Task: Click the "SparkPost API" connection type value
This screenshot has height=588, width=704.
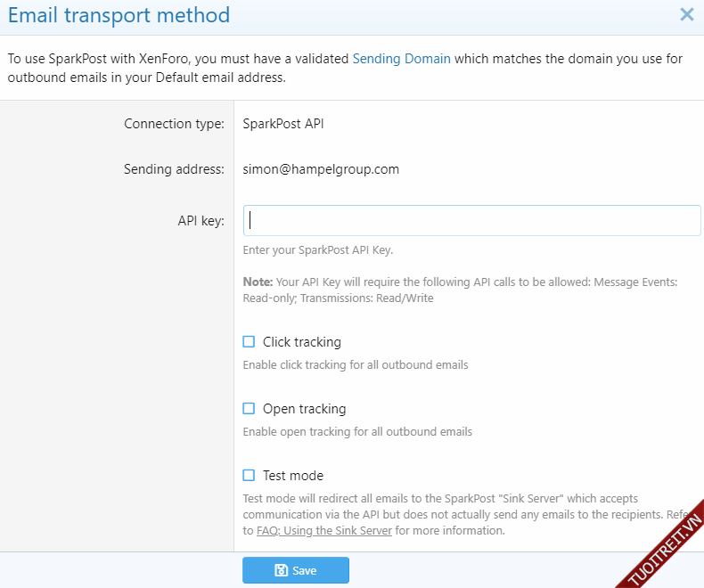Action: pos(283,124)
